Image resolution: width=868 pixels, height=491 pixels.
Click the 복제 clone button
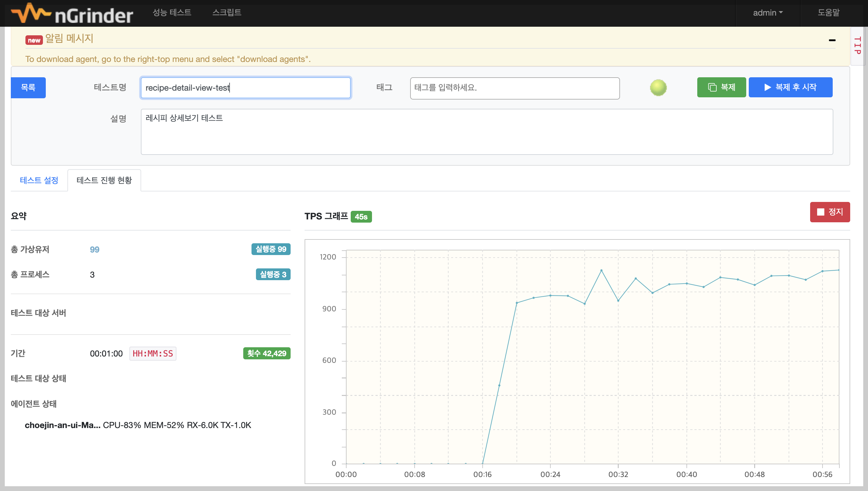coord(721,87)
